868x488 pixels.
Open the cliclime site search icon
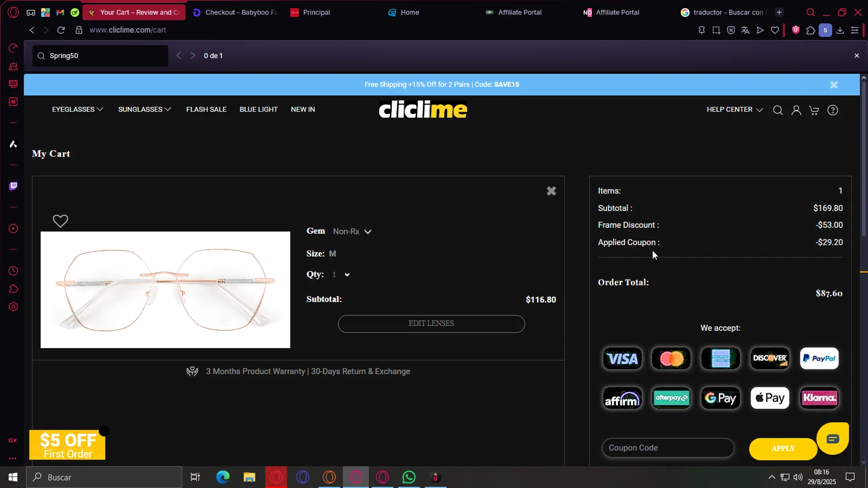[x=778, y=110]
